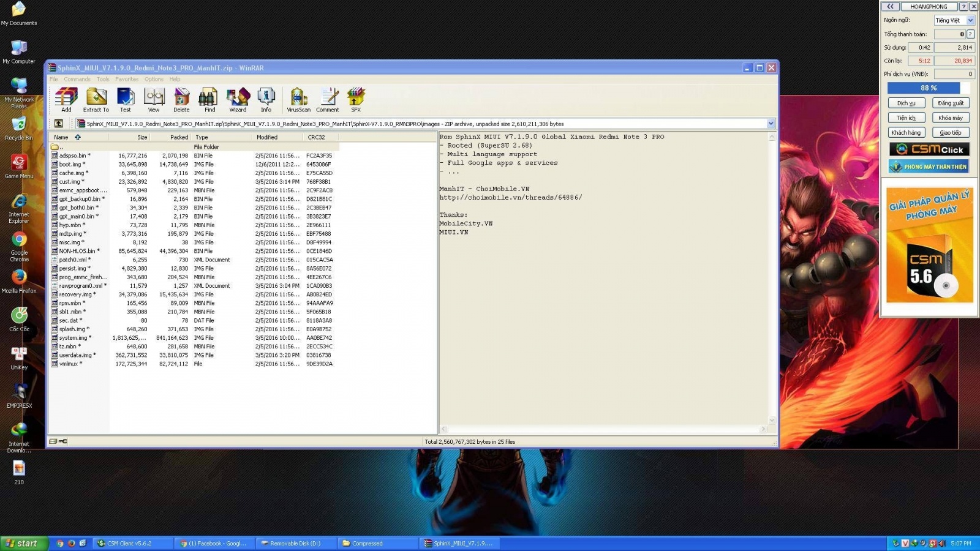This screenshot has height=551, width=980.
Task: Select the system.img file in list
Action: 73,338
